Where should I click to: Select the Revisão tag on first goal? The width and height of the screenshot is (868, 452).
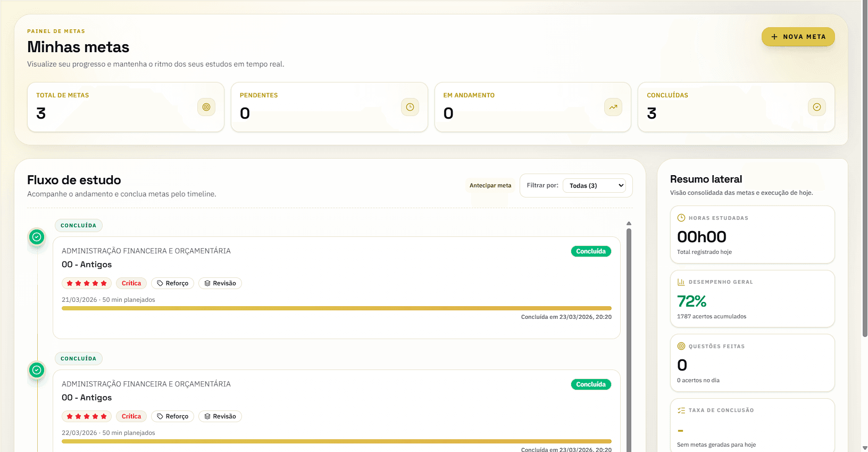click(x=220, y=283)
